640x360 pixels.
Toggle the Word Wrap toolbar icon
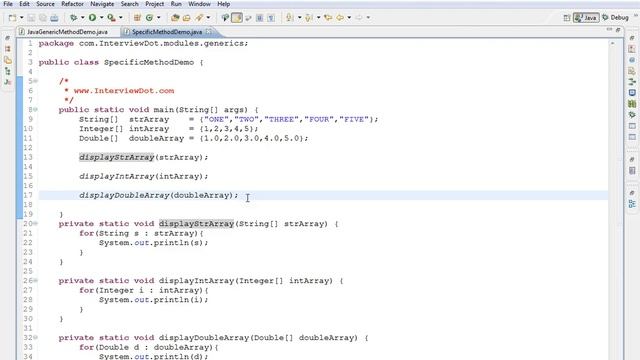(x=248, y=18)
